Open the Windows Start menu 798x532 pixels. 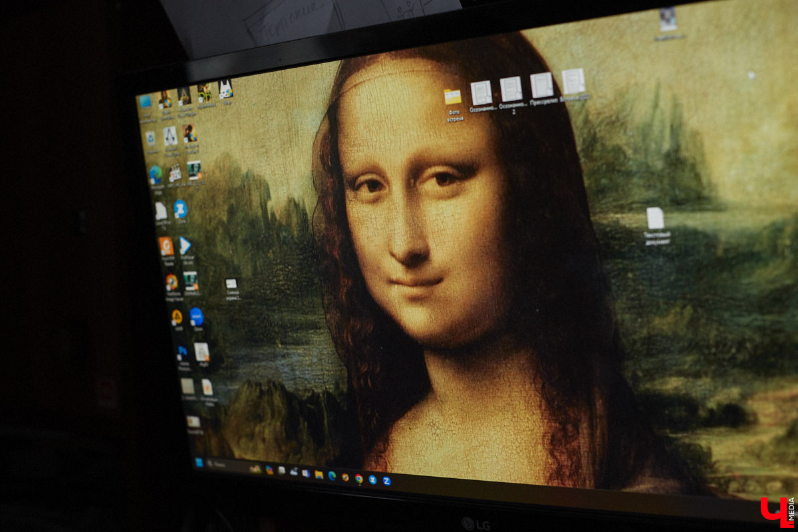coord(199,462)
